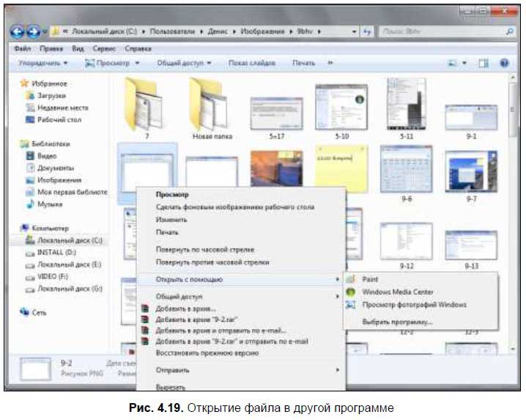Image resolution: width=526 pixels, height=420 pixels.
Task: Open the Файл menu in menu bar
Action: click(22, 48)
